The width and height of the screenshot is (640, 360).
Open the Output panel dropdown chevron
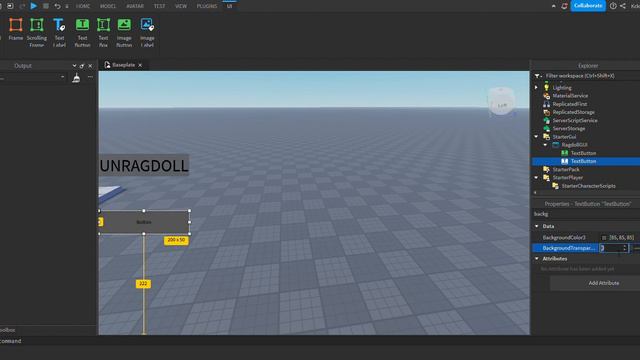[x=74, y=66]
